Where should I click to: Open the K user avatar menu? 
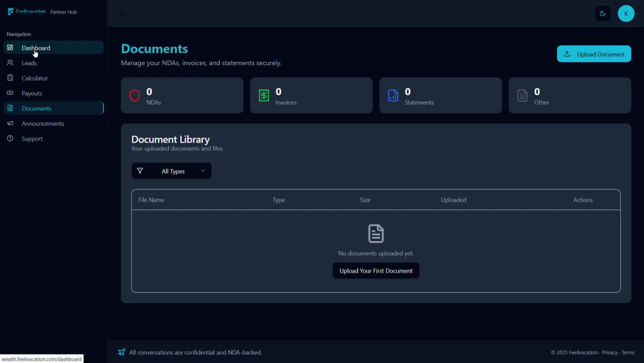[x=626, y=14]
